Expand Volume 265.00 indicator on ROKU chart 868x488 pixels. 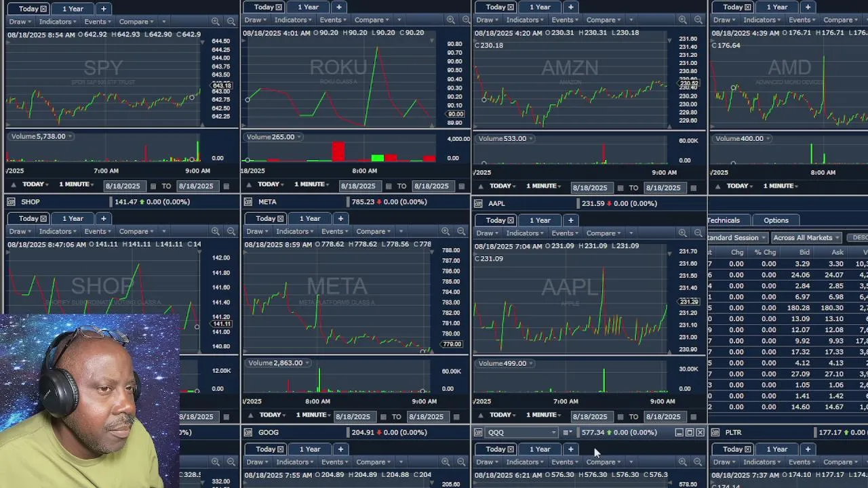[x=272, y=136]
